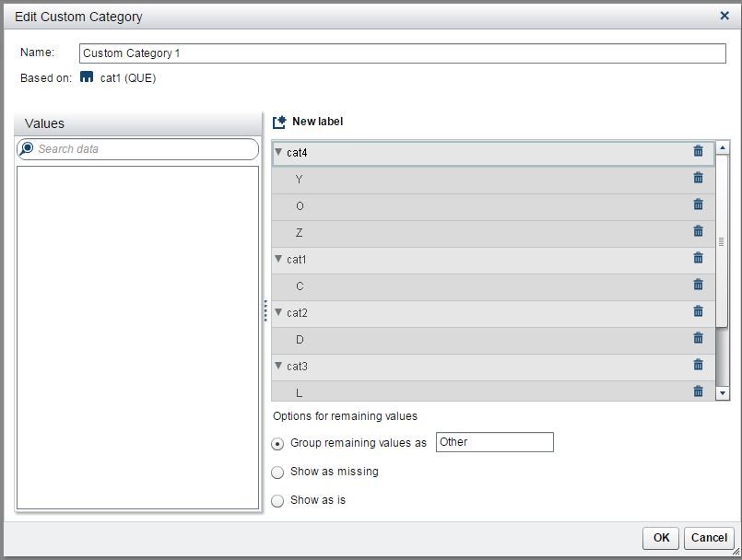Delete the cat2 label group
742x560 pixels.
click(698, 311)
